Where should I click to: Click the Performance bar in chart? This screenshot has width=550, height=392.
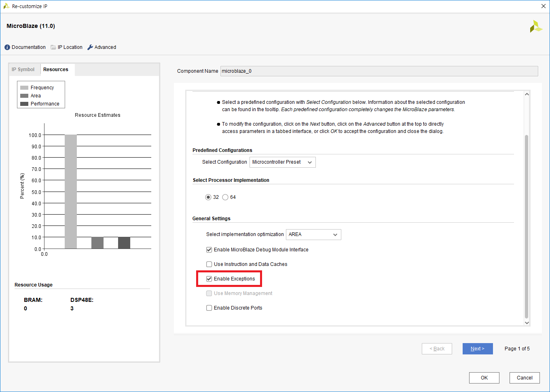click(x=124, y=243)
